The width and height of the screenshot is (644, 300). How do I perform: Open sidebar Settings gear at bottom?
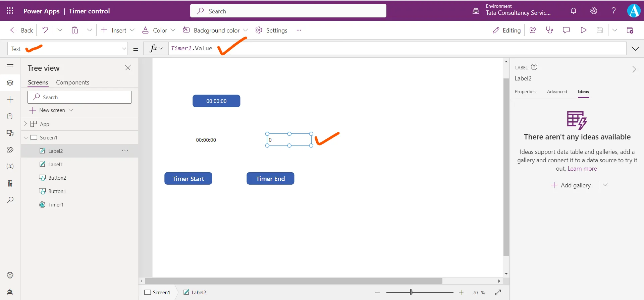coord(10,275)
